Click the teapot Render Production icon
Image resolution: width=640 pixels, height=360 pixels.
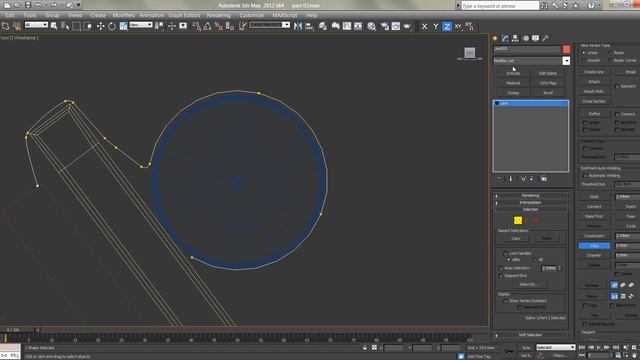407,26
